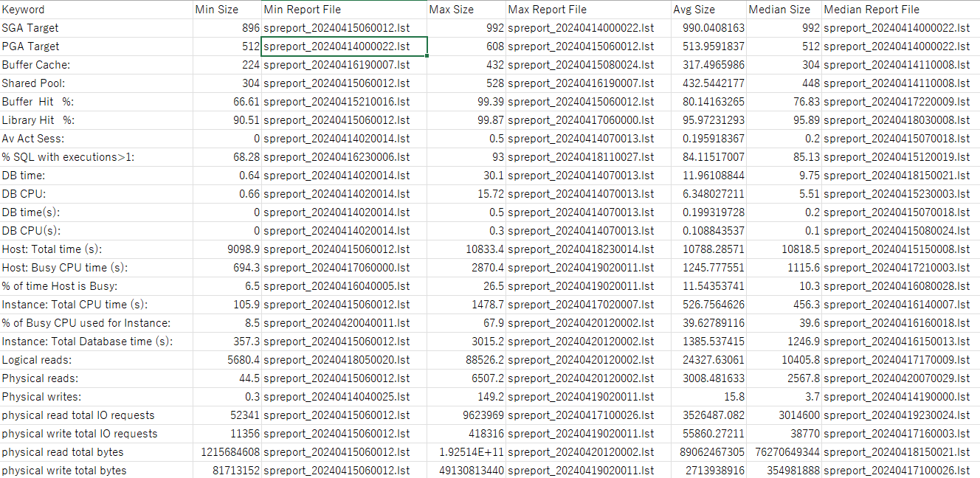Click min report spreport_20240416190007.lst for Buffer Cache
The height and width of the screenshot is (478, 980).
[x=345, y=65]
